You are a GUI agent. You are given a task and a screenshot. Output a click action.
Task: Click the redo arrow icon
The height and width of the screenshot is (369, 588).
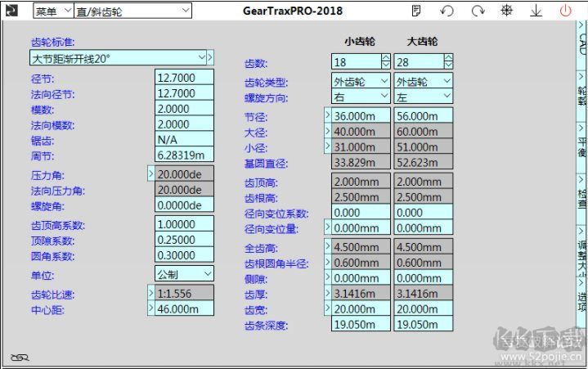(478, 11)
